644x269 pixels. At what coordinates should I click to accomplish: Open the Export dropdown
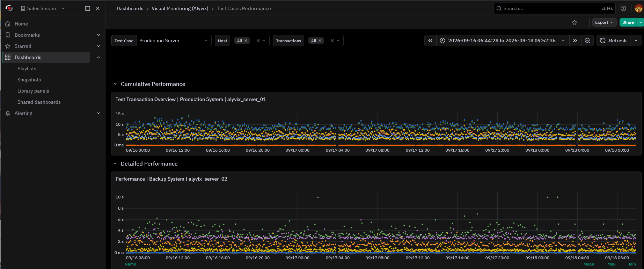[x=604, y=22]
